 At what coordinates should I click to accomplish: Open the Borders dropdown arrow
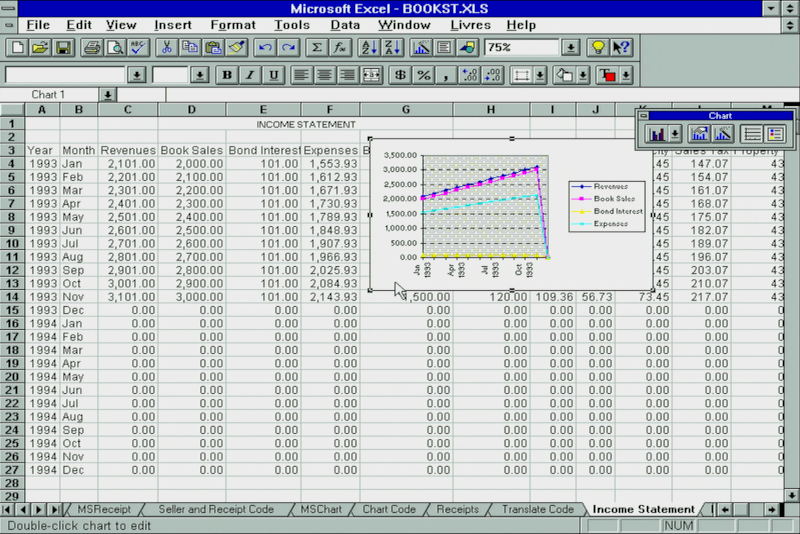click(540, 75)
